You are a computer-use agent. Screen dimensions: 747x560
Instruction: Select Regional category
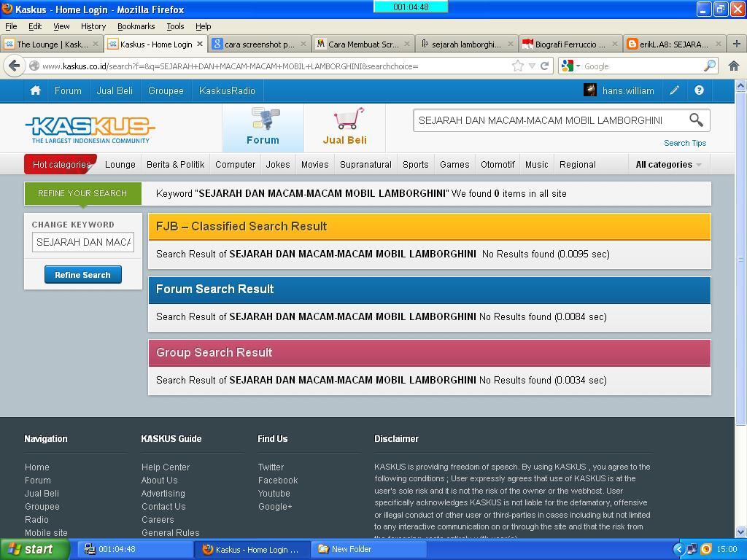tap(578, 165)
